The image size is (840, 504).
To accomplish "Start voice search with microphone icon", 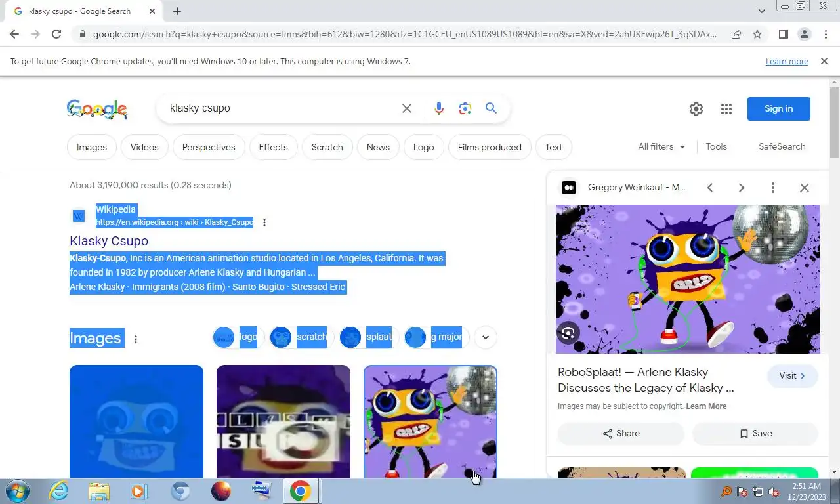I will pos(439,108).
